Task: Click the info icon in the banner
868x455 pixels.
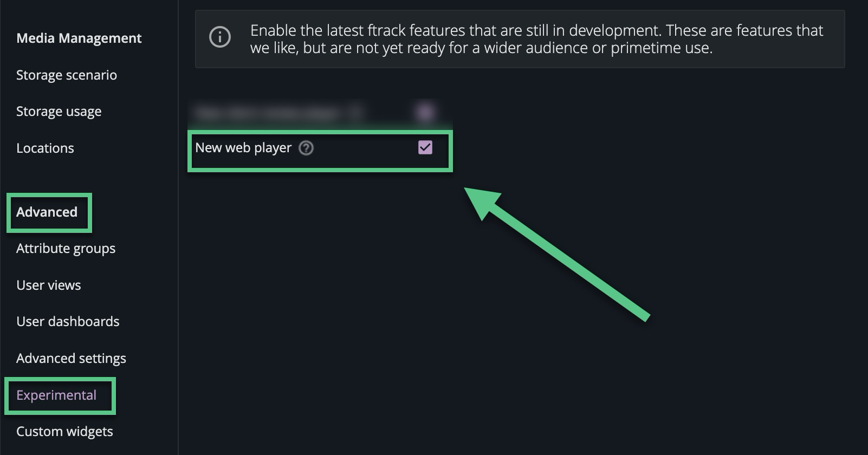Action: (x=220, y=37)
